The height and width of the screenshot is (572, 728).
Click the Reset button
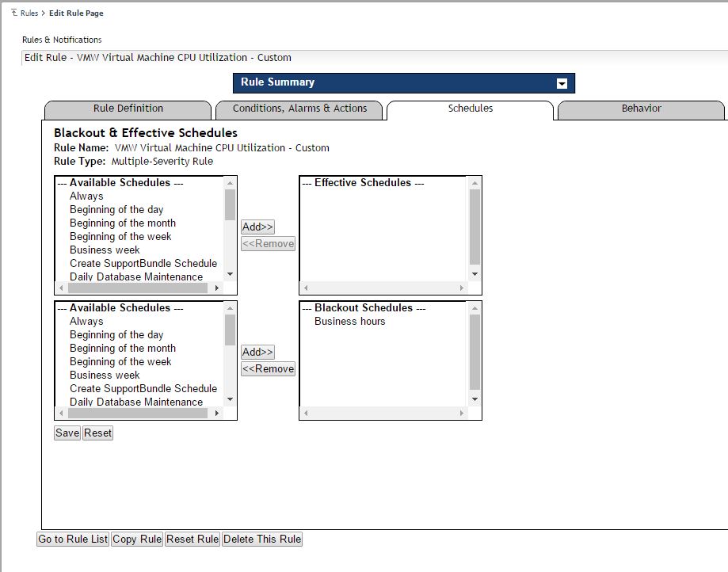(98, 433)
